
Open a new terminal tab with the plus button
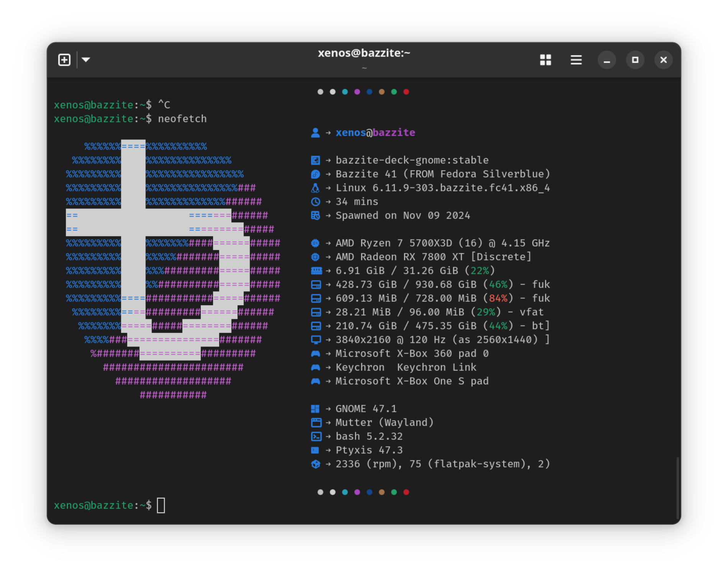(x=64, y=60)
